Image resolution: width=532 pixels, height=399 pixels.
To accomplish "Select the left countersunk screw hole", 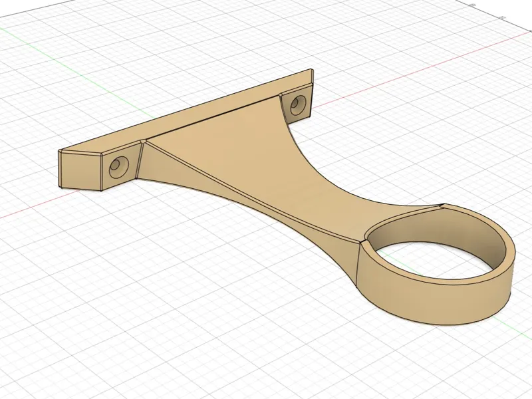I will [119, 167].
